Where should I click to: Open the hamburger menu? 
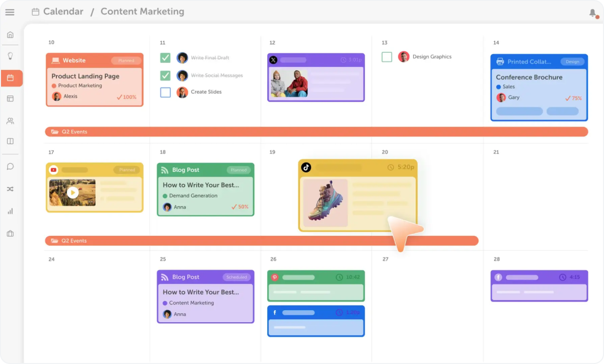click(x=10, y=12)
